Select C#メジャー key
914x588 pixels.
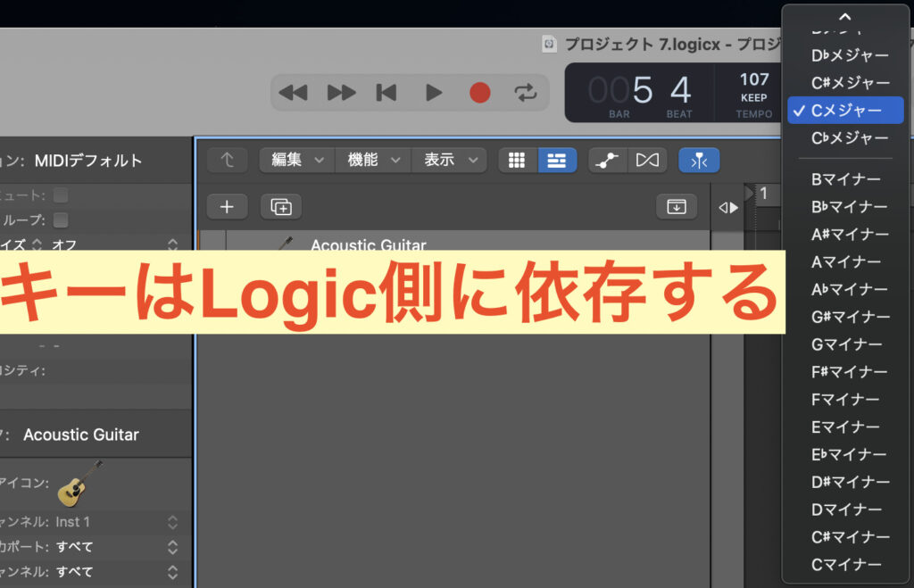point(845,83)
